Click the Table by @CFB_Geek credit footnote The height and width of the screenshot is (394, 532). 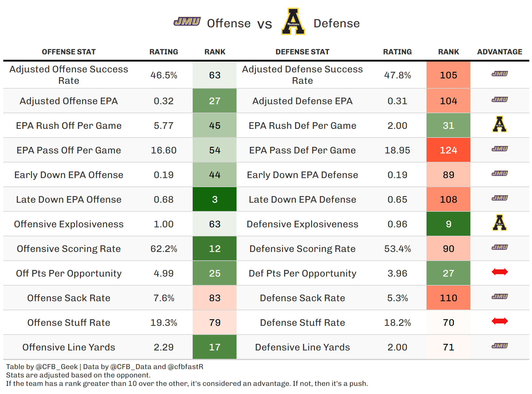coord(42,367)
